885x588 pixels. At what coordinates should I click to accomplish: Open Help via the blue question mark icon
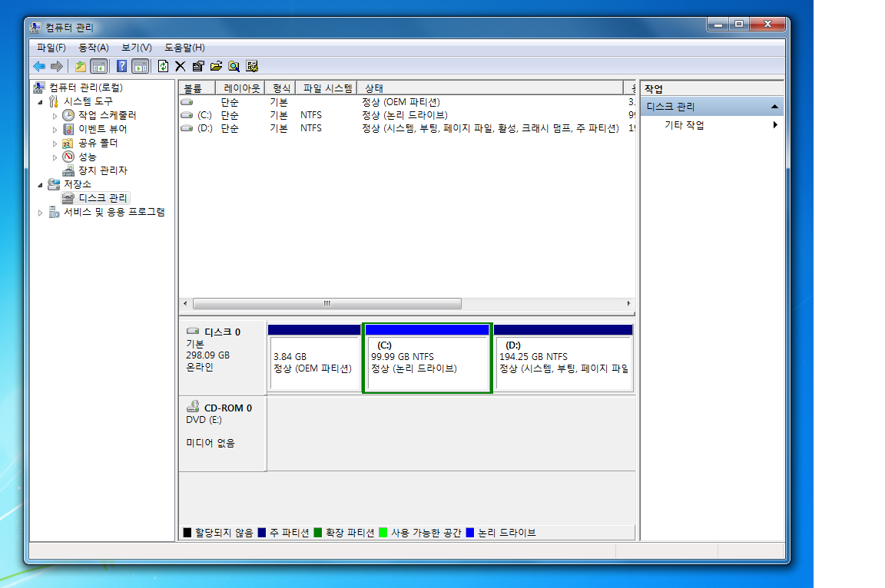click(121, 67)
